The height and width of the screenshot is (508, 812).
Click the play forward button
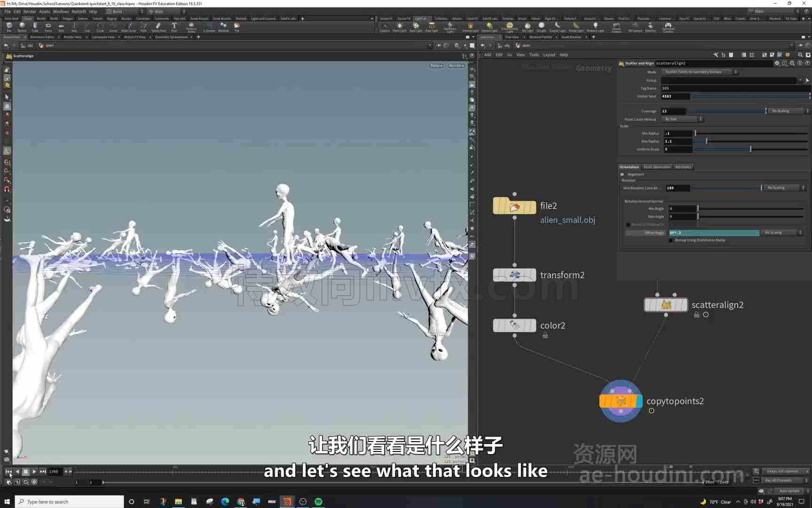[34, 471]
